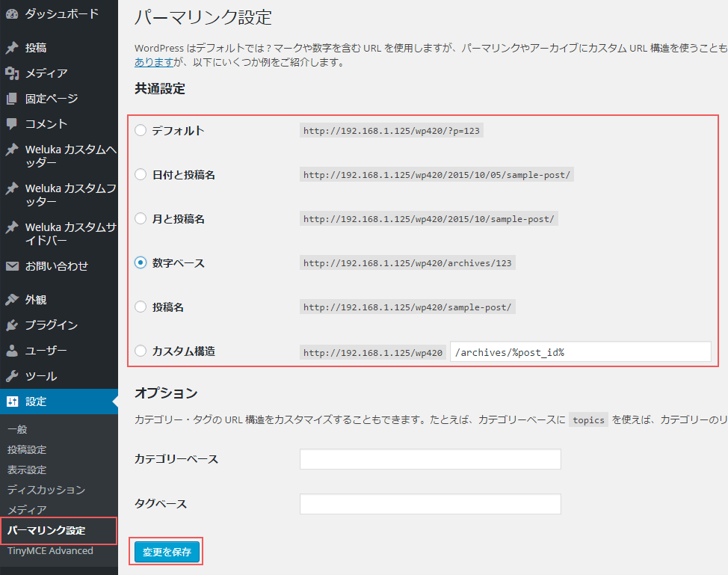This screenshot has width=728, height=575.
Task: Open the 投稿 menu
Action: [x=59, y=48]
